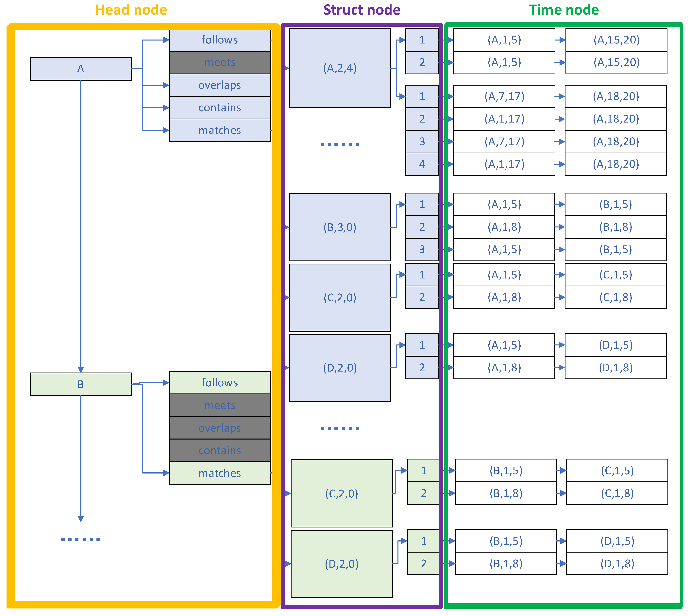690x616 pixels.
Task: Click the topmost (A,15,20) time node
Action: coord(616,40)
